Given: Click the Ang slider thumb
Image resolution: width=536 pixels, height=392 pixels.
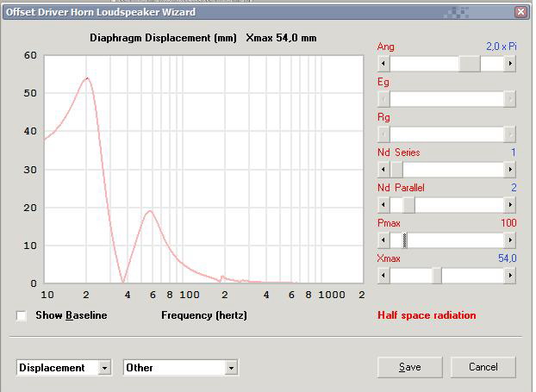Looking at the screenshot, I should [x=470, y=64].
